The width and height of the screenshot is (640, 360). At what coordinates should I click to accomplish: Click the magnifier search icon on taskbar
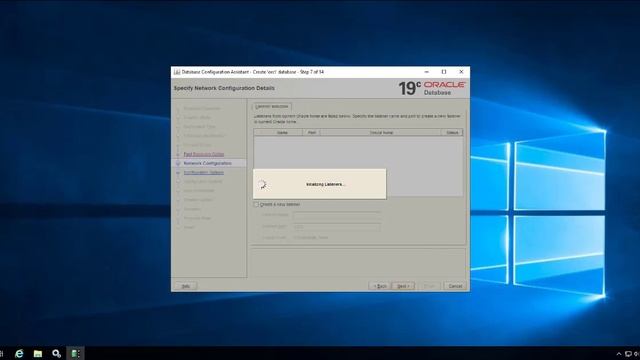point(56,353)
